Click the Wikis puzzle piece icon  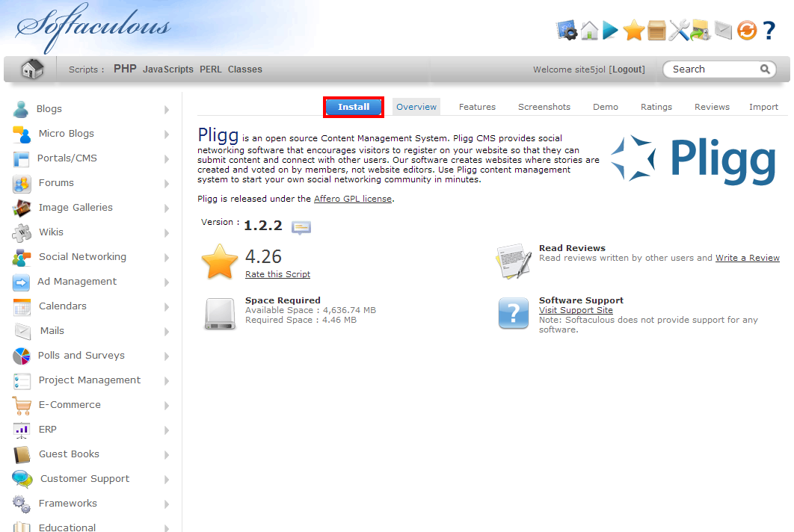pyautogui.click(x=22, y=233)
